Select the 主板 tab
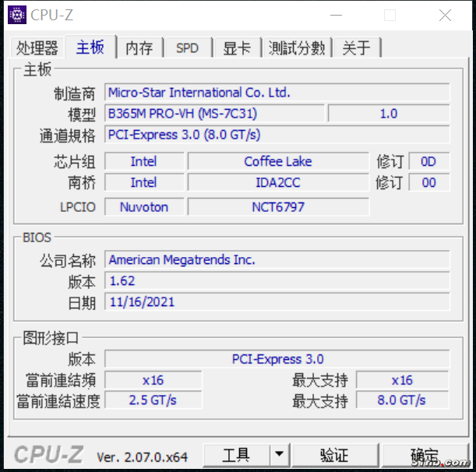Image resolution: width=476 pixels, height=472 pixels. [90, 47]
